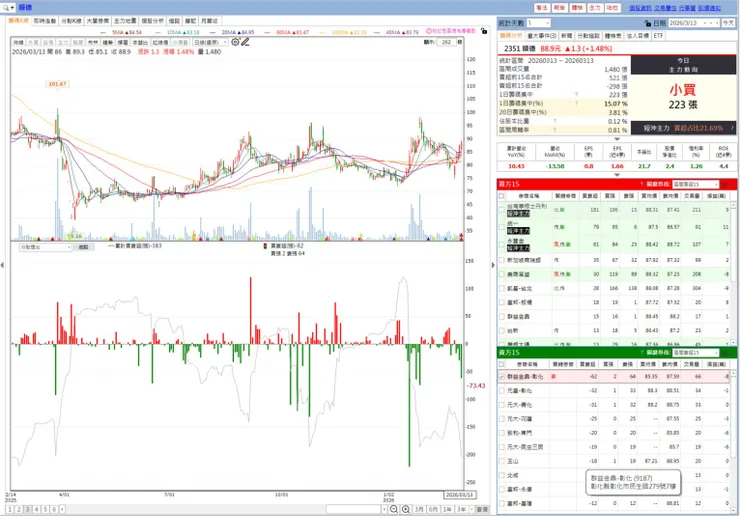
Task: Click the 主力 button in top bar
Action: [595, 8]
